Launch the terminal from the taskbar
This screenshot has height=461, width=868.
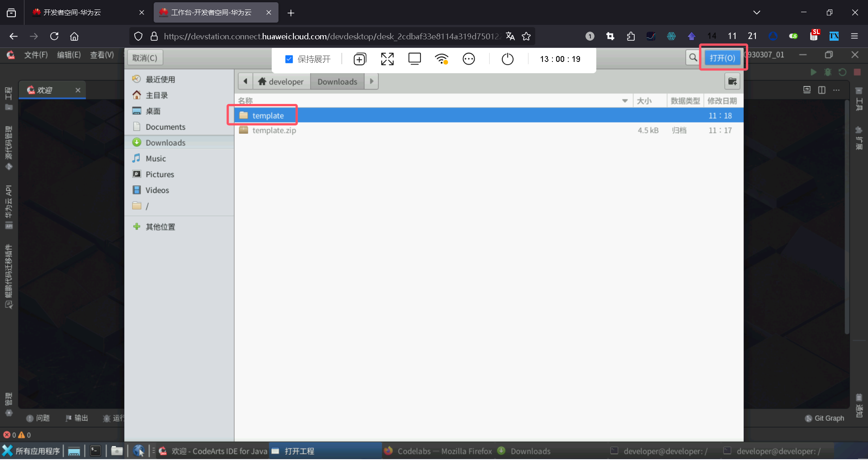tap(95, 451)
